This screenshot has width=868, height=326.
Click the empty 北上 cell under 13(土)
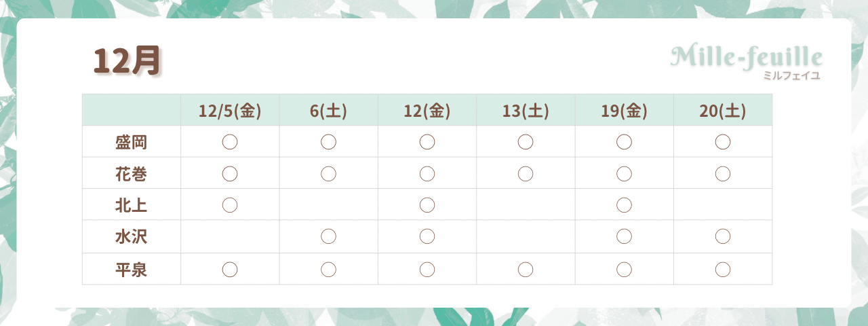[x=526, y=204]
